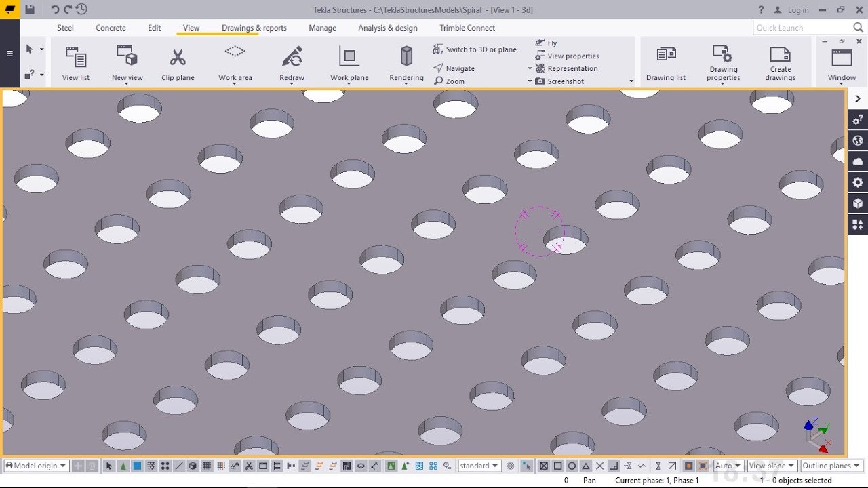Image resolution: width=868 pixels, height=488 pixels.
Task: Click in the Quick Launch search field
Action: [x=809, y=28]
